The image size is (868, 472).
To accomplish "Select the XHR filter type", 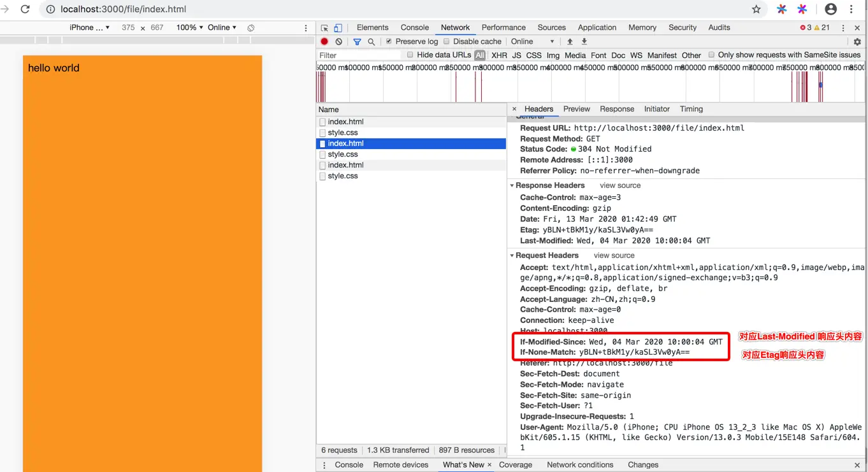I will coord(500,55).
